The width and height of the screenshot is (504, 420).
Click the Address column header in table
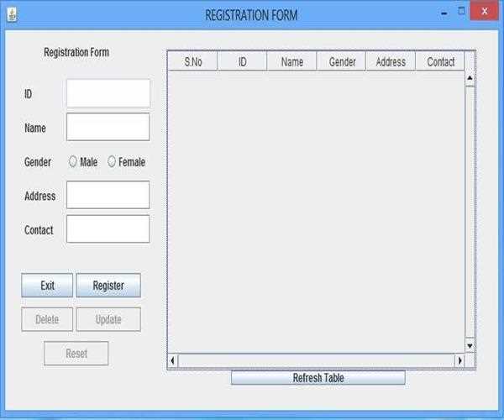pyautogui.click(x=391, y=62)
